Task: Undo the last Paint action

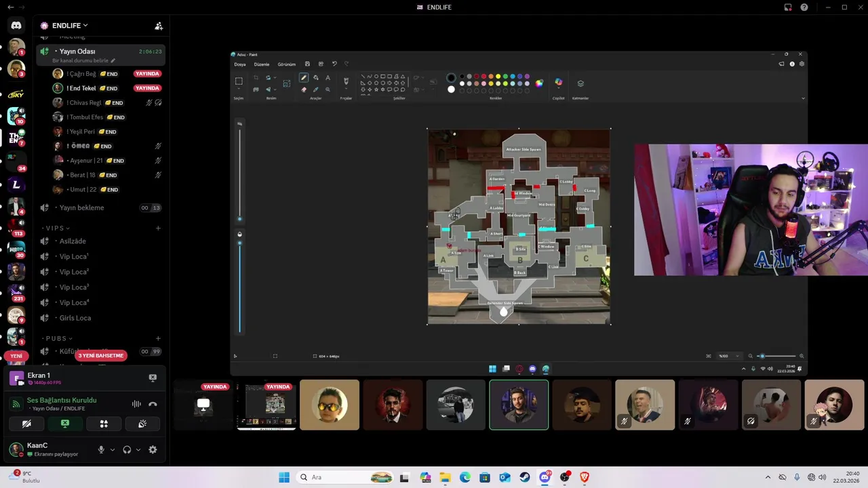Action: [x=334, y=64]
